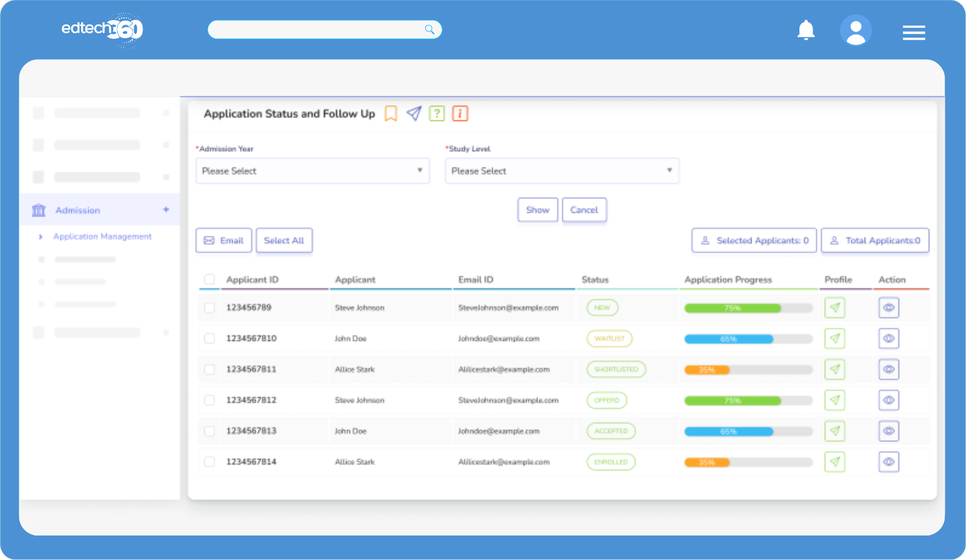Open the user profile avatar
Image resolution: width=966 pixels, height=560 pixels.
(856, 30)
